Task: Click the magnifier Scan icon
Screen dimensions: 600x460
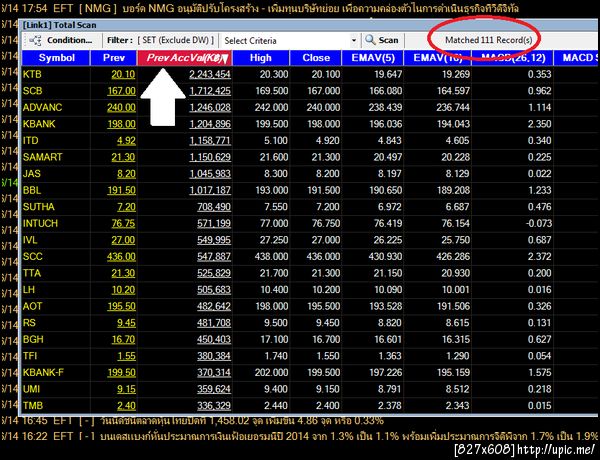Action: point(370,40)
